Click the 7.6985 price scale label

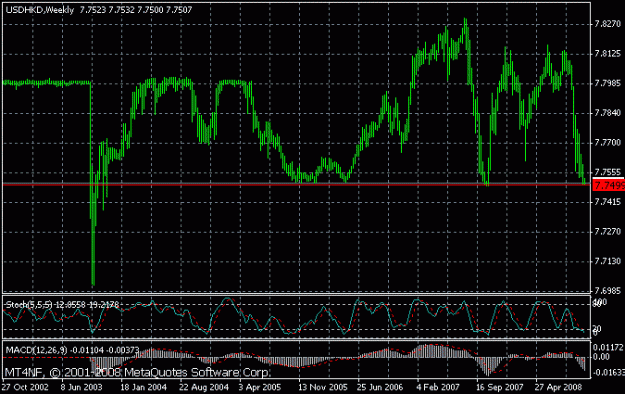(608, 291)
